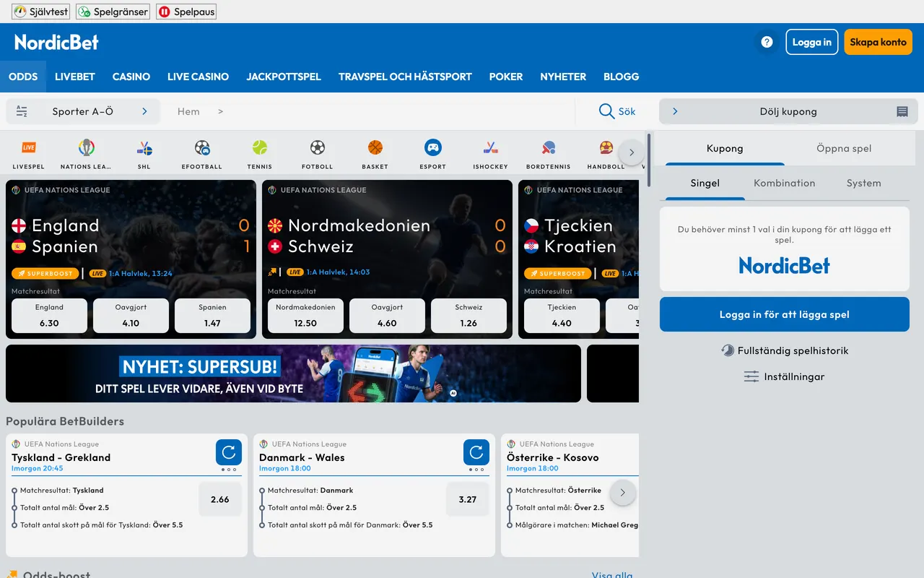Select Singel bet type tab
Screen dimensions: 924x578
coord(705,183)
